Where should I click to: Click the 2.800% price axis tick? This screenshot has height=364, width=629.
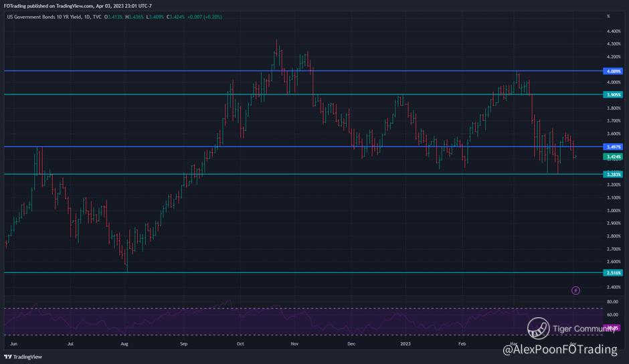[614, 236]
